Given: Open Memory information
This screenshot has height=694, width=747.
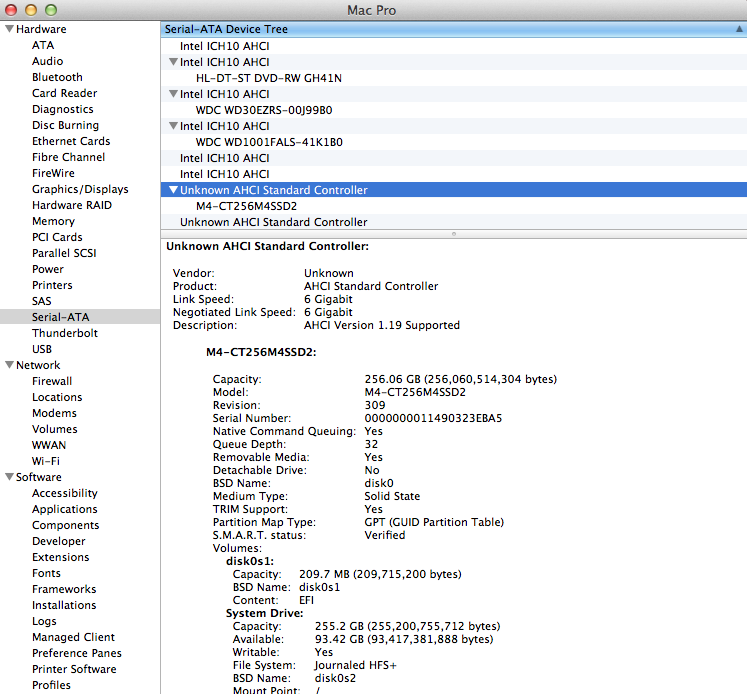Looking at the screenshot, I should click(53, 221).
